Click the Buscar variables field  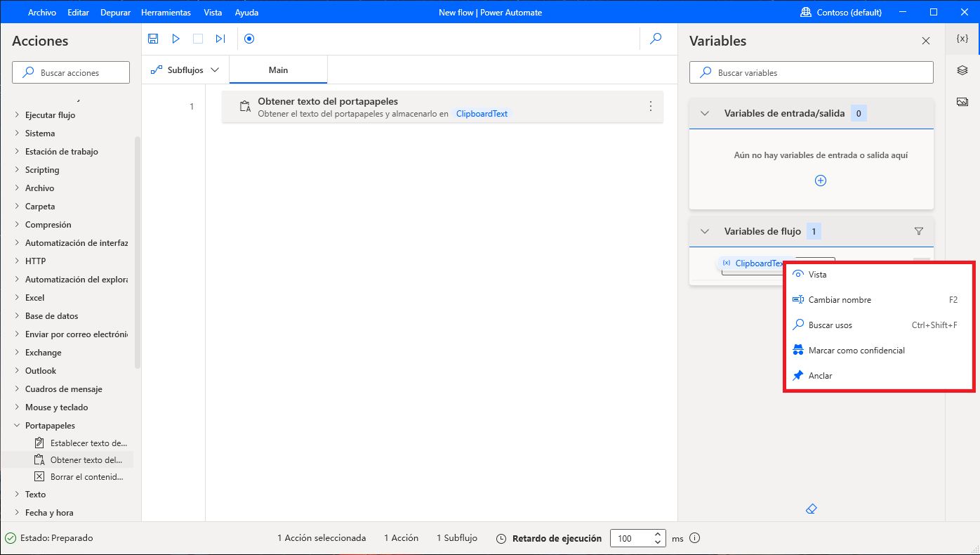click(x=811, y=72)
